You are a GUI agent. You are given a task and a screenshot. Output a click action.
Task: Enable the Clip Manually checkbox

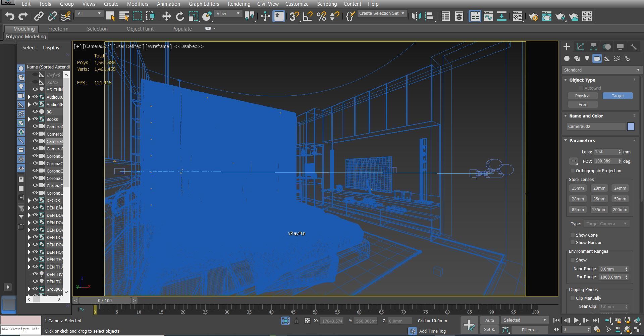(573, 298)
